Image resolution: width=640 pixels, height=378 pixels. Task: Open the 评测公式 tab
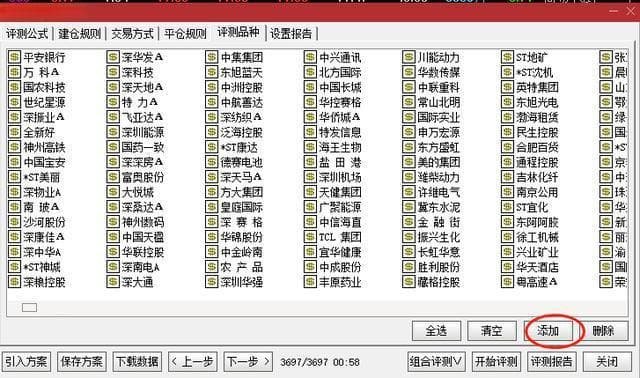27,33
